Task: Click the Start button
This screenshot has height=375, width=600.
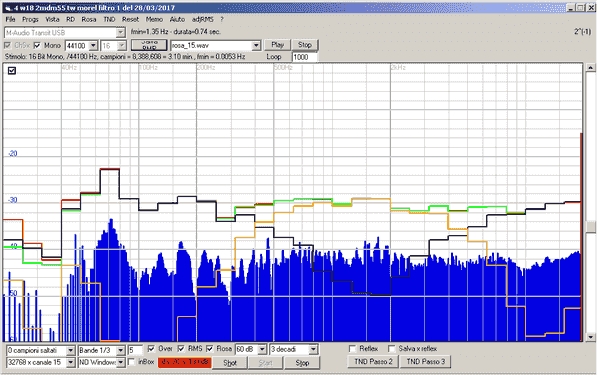Action: click(265, 363)
